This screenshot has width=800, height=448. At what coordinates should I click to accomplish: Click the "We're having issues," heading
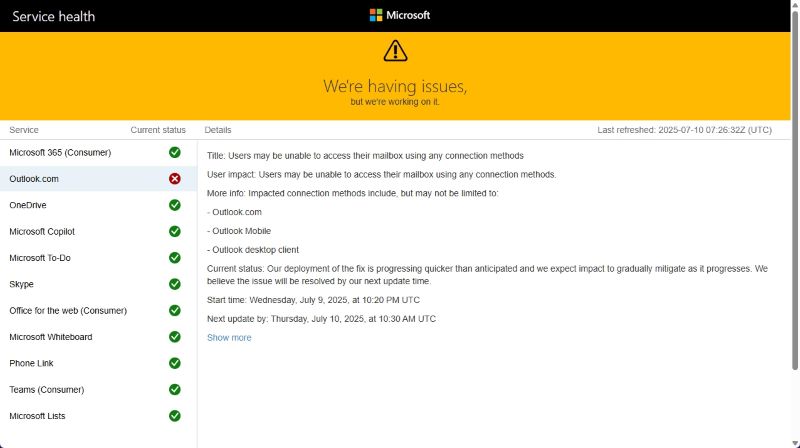point(395,86)
